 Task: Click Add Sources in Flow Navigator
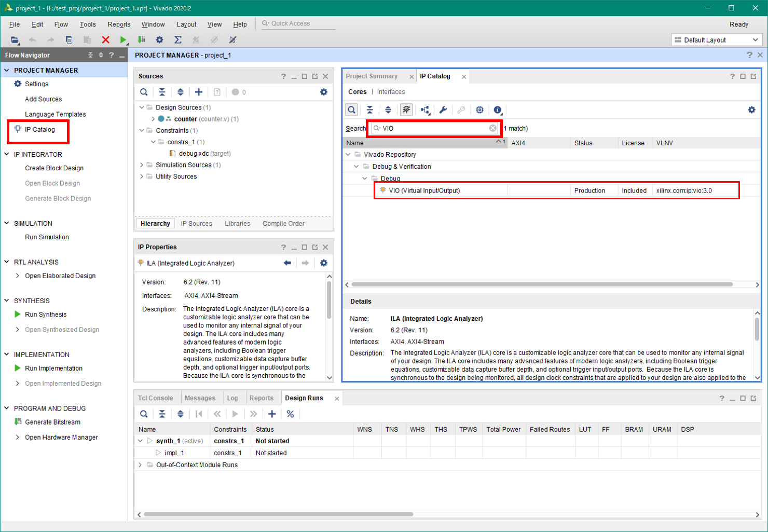click(43, 99)
